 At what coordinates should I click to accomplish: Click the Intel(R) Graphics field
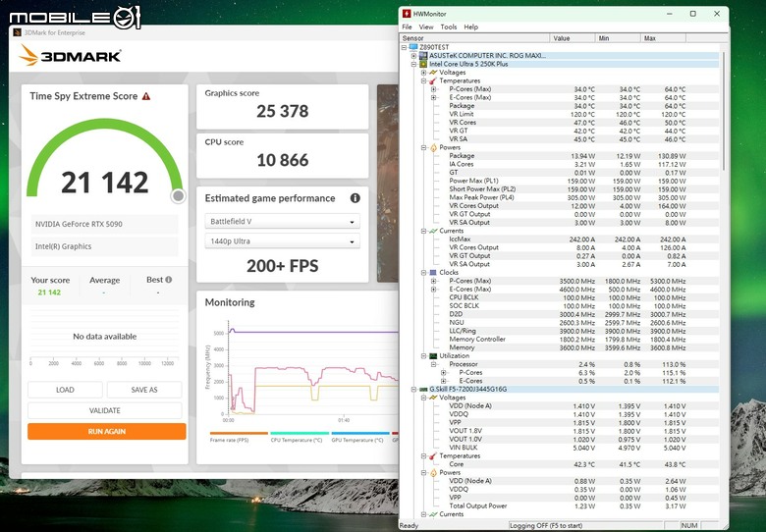[x=104, y=246]
